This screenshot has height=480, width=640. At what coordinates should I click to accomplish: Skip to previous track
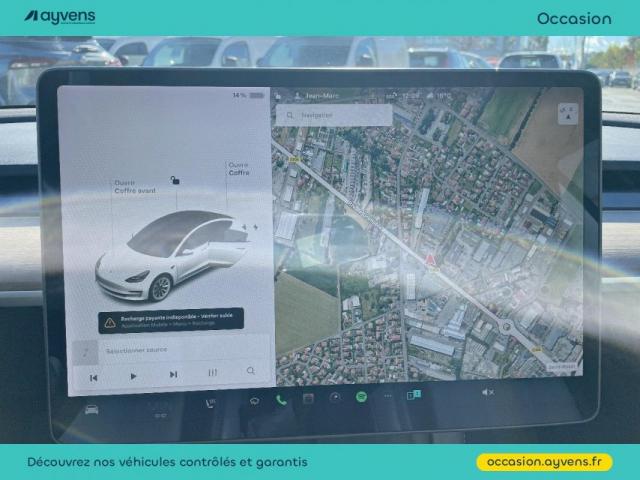pyautogui.click(x=93, y=378)
